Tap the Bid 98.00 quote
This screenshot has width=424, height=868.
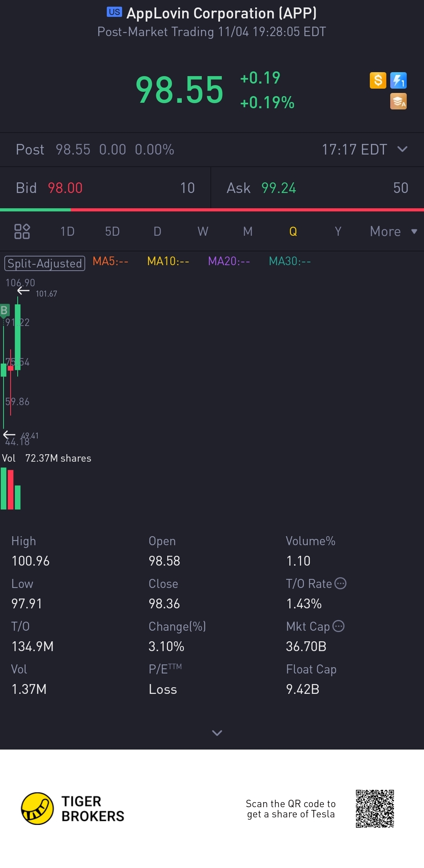(x=105, y=188)
